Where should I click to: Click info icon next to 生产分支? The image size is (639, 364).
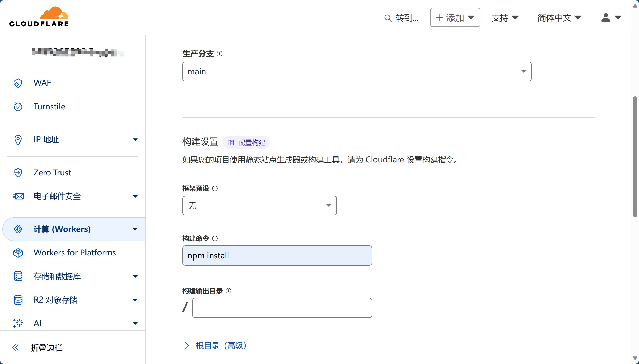point(219,54)
